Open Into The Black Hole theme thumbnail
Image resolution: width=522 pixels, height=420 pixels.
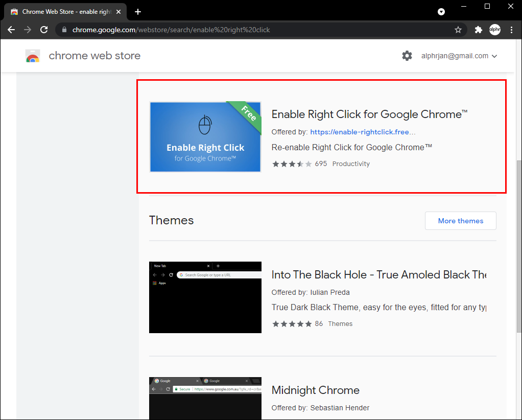[205, 297]
